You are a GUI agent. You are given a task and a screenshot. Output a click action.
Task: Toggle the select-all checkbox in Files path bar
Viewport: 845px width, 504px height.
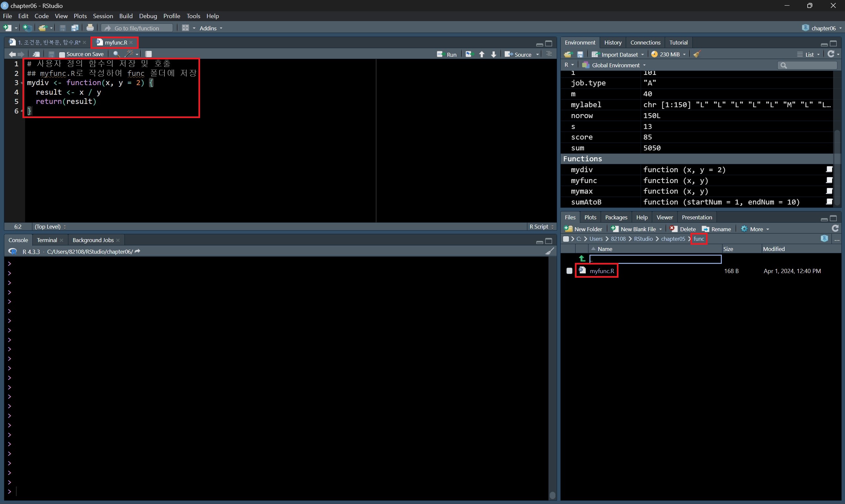pyautogui.click(x=566, y=239)
